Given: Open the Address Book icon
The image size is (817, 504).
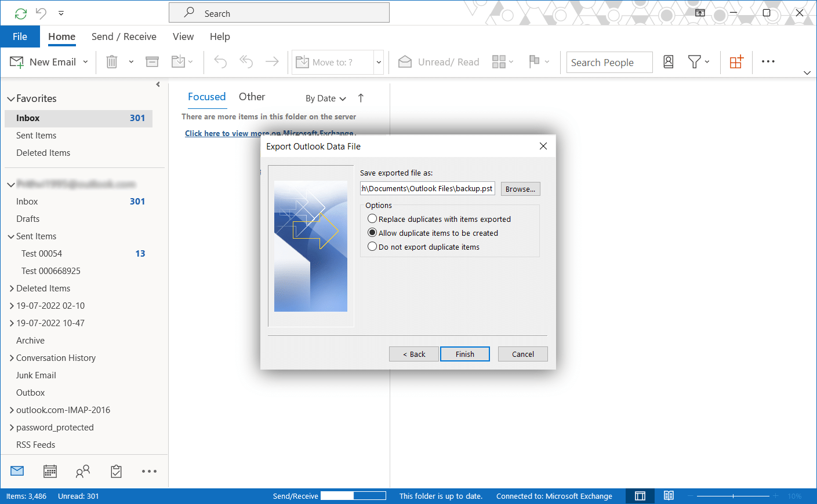Looking at the screenshot, I should [669, 61].
